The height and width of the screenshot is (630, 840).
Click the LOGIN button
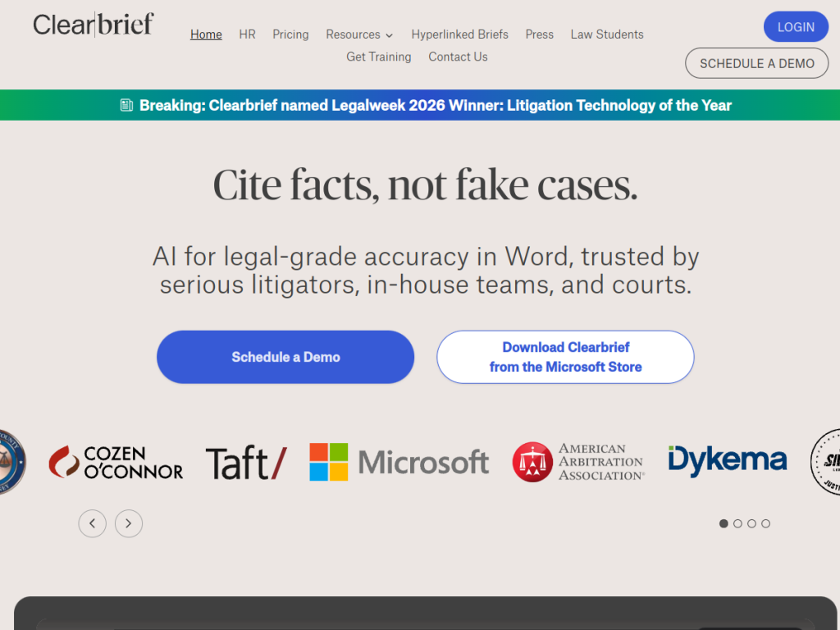(796, 27)
